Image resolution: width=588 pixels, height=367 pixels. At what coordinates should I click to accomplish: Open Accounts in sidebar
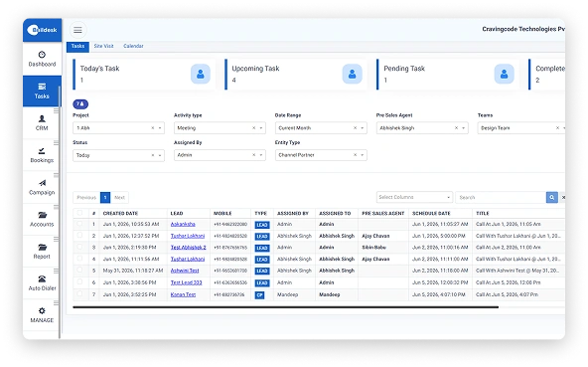(42, 220)
